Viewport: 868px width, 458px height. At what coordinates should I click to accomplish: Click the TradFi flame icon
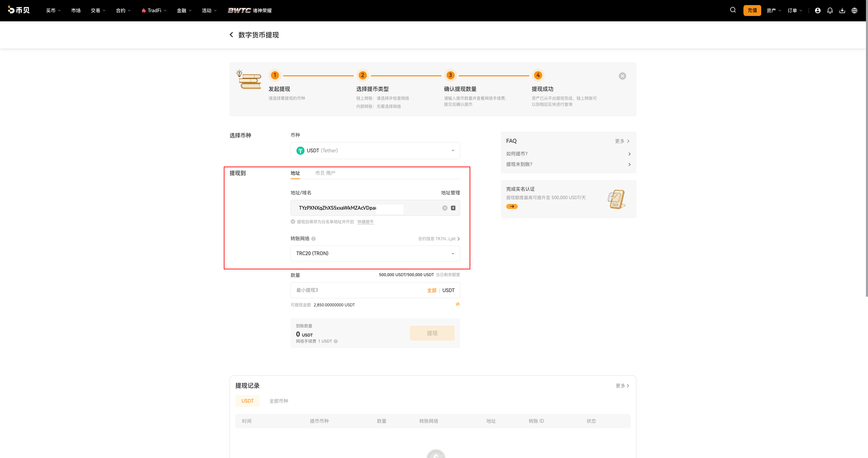143,11
